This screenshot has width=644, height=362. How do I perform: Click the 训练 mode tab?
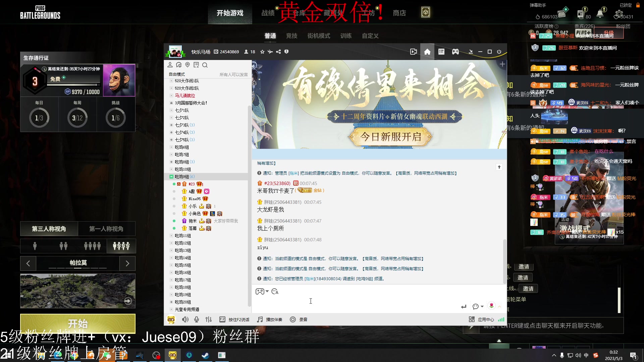click(346, 36)
